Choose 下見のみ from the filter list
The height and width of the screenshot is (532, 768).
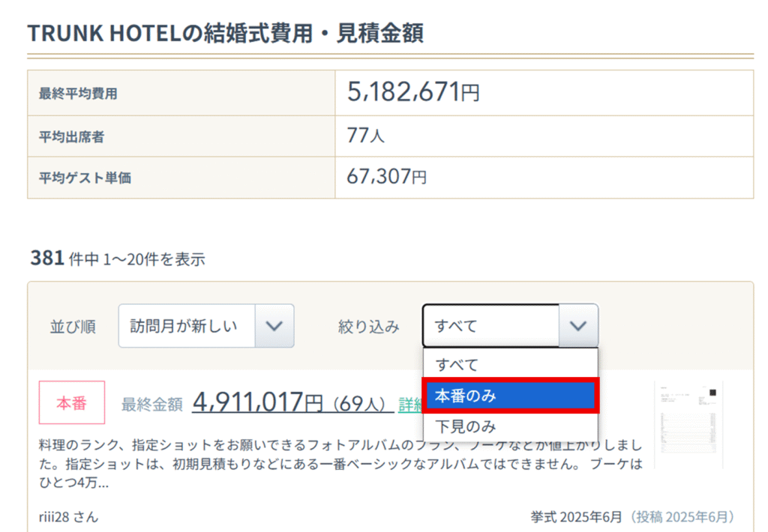click(510, 426)
